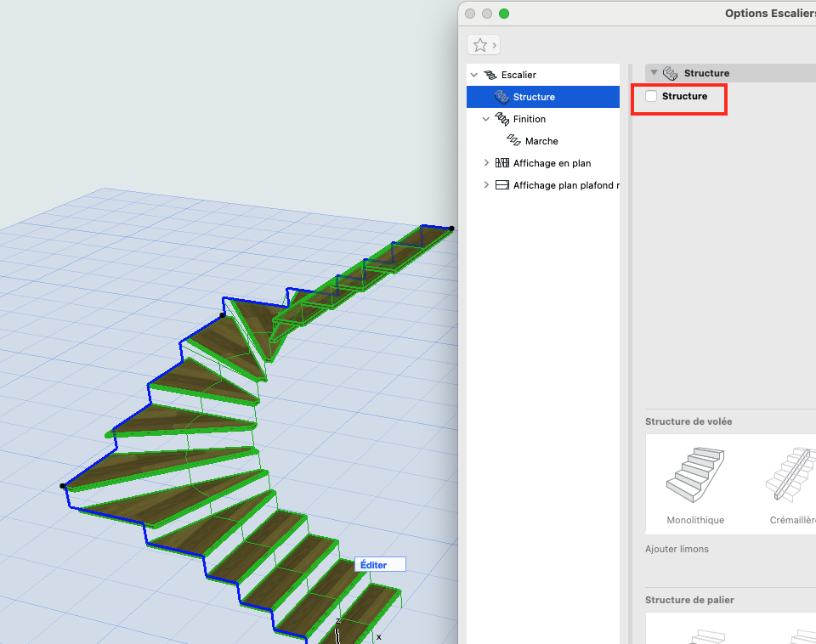Click the Affichage en plan icon
816x644 pixels.
502,163
